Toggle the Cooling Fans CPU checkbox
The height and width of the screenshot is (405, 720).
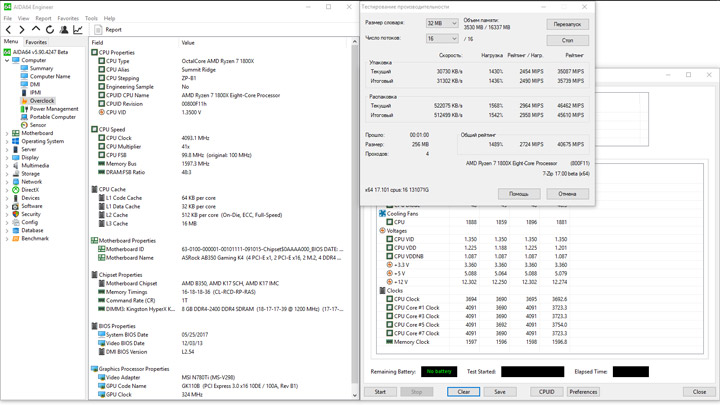389,222
